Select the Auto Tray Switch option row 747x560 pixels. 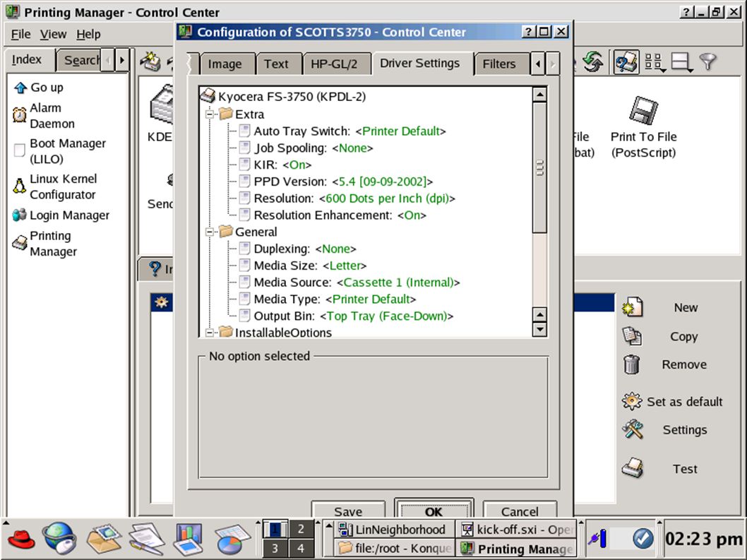coord(342,131)
